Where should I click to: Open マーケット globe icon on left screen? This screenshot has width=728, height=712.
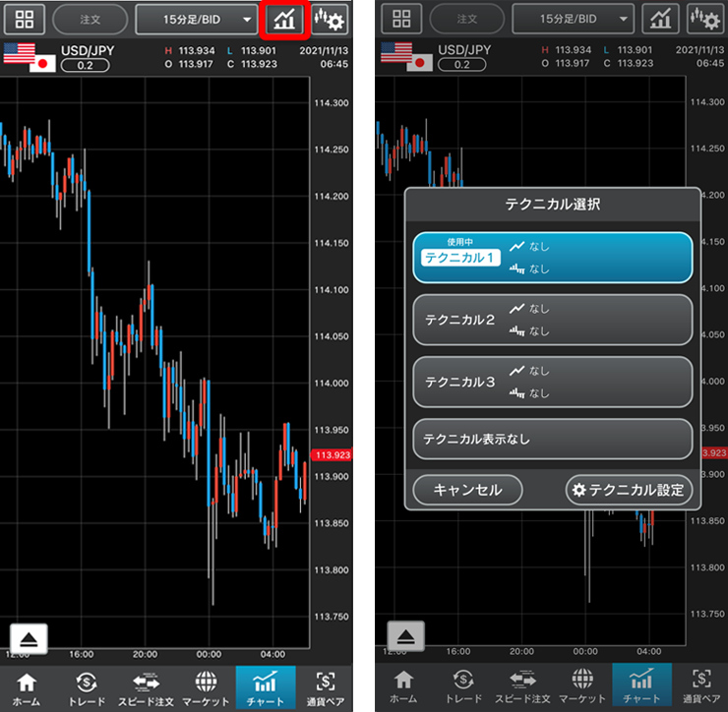tap(206, 686)
